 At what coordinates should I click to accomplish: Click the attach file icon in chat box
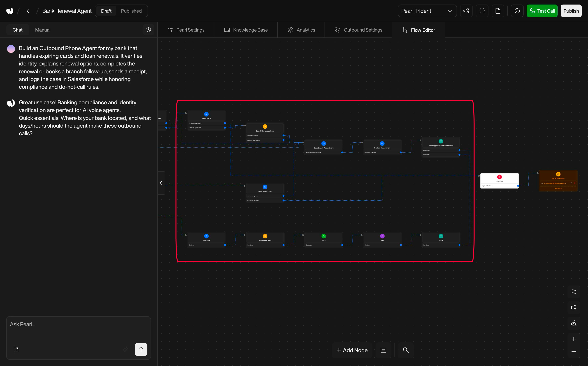pyautogui.click(x=16, y=349)
